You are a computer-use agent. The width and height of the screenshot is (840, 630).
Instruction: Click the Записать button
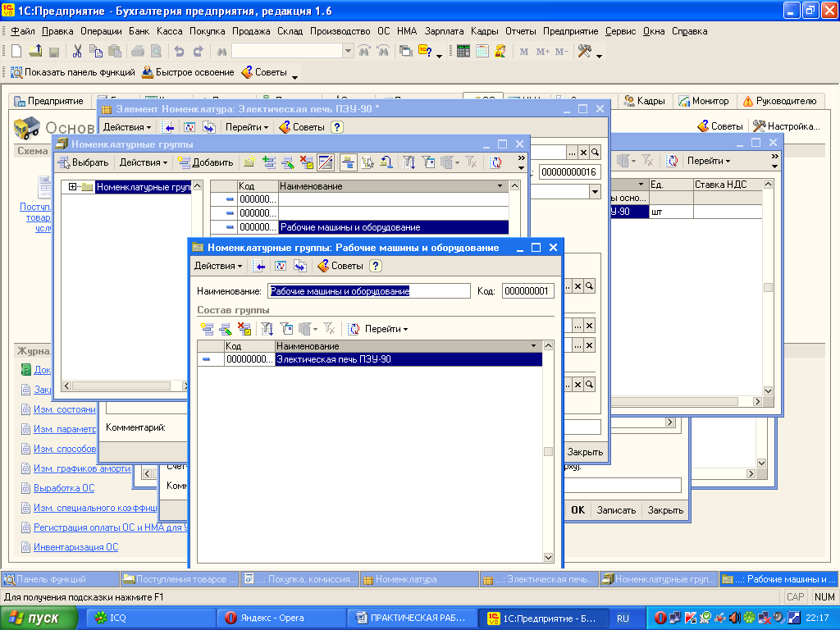click(616, 510)
